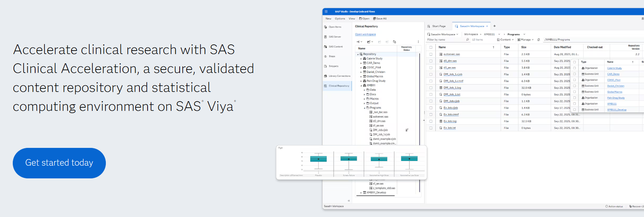Collapse the navigation pane with double chevron
This screenshot has width=644, height=217.
click(x=348, y=201)
